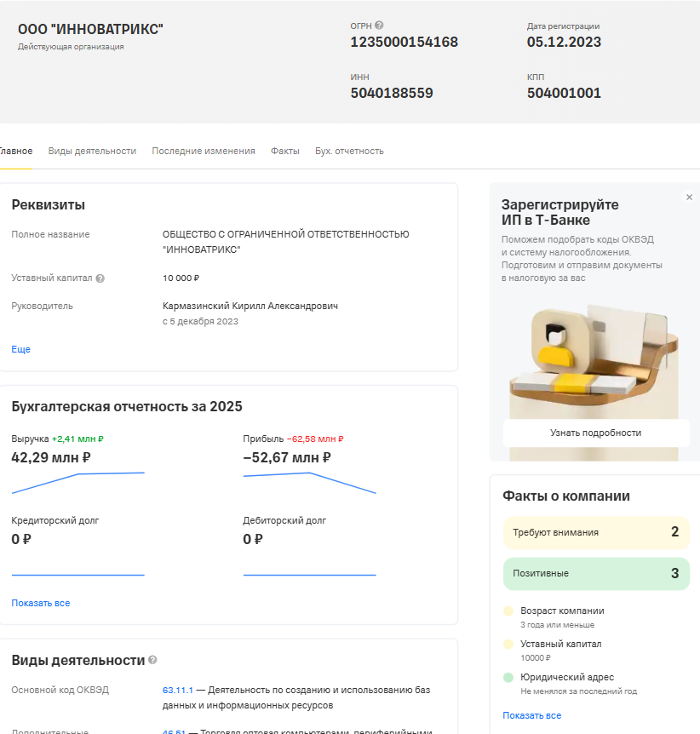Image resolution: width=700 pixels, height=734 pixels.
Task: Open the Главное tab
Action: point(15,151)
